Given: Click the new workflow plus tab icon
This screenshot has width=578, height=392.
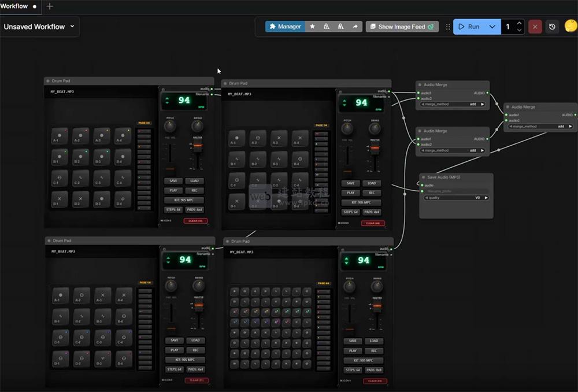Looking at the screenshot, I should (50, 6).
